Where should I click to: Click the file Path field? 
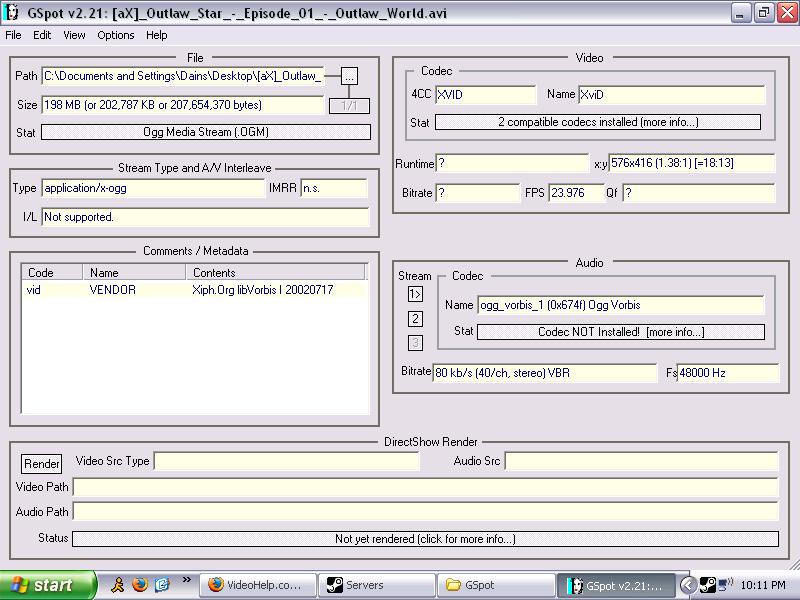(183, 76)
